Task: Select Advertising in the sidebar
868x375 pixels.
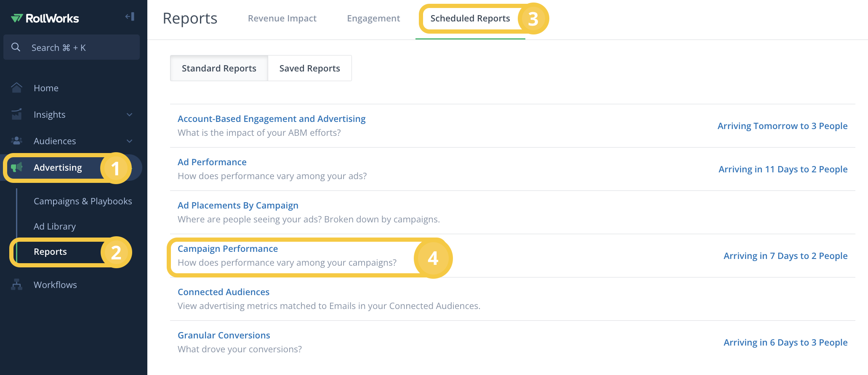Action: click(x=58, y=167)
